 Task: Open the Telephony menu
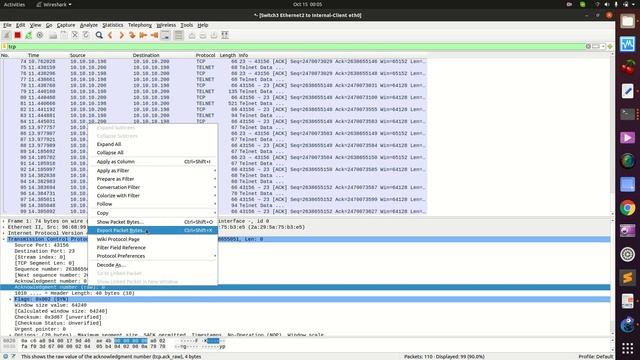coord(140,25)
